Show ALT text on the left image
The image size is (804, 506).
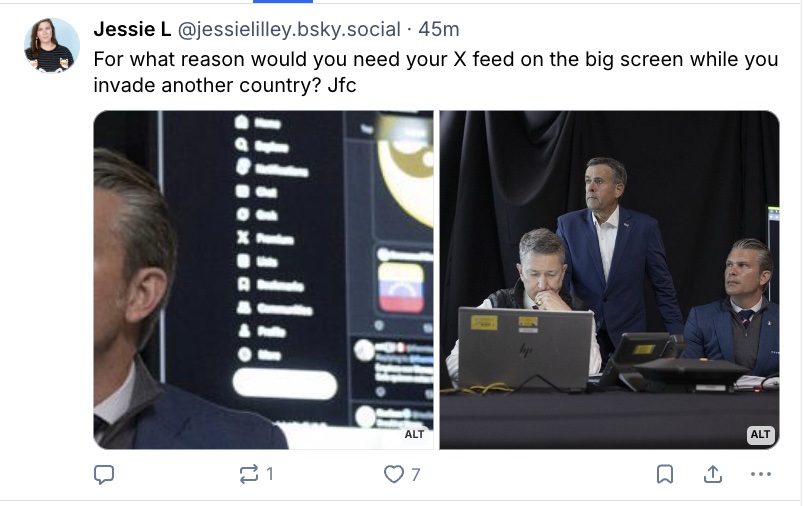click(x=414, y=434)
